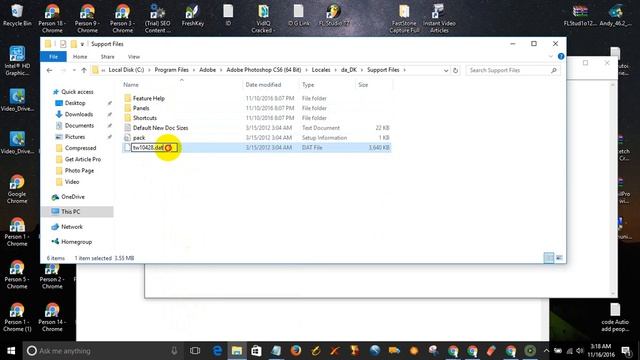This screenshot has width=640, height=360.
Task: Click da_DK in the address path
Action: 349,70
